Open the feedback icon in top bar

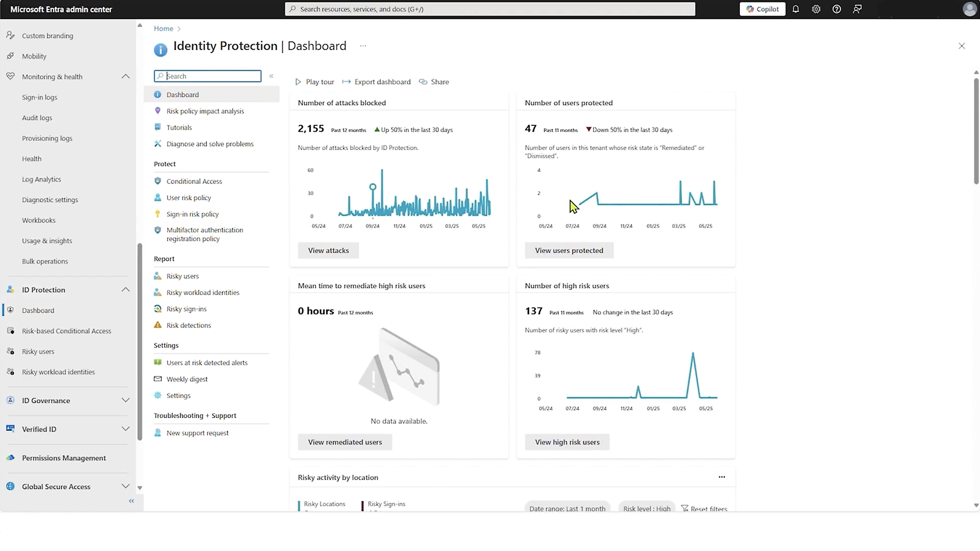point(857,9)
